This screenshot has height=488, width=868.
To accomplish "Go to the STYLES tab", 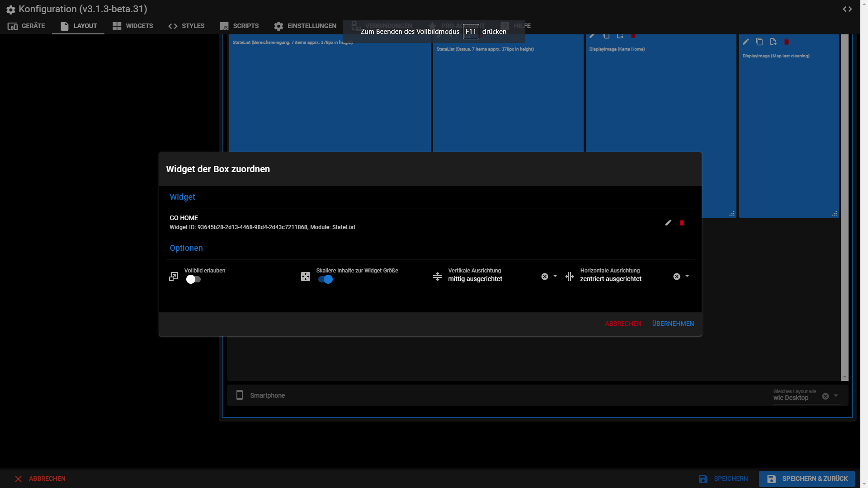I will point(186,26).
